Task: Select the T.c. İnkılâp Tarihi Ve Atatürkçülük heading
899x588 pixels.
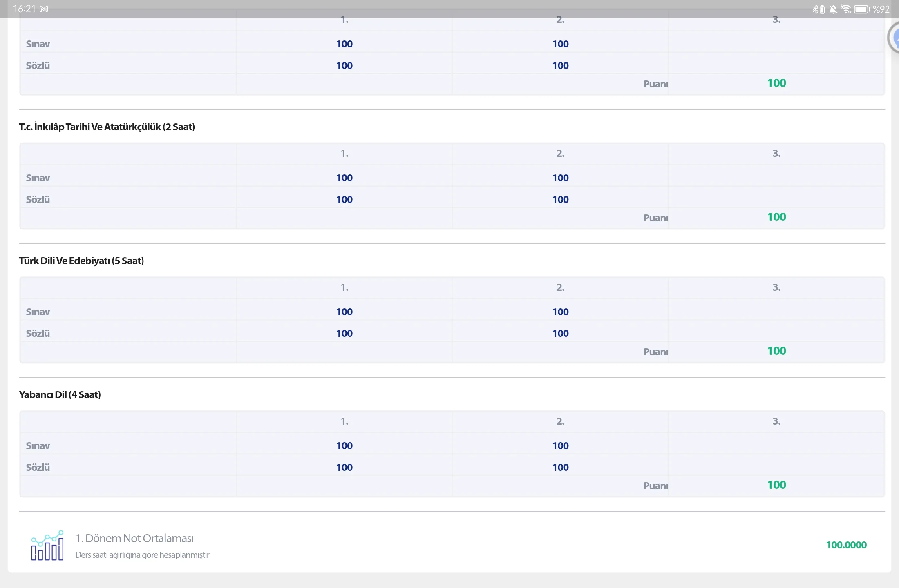Action: [107, 127]
